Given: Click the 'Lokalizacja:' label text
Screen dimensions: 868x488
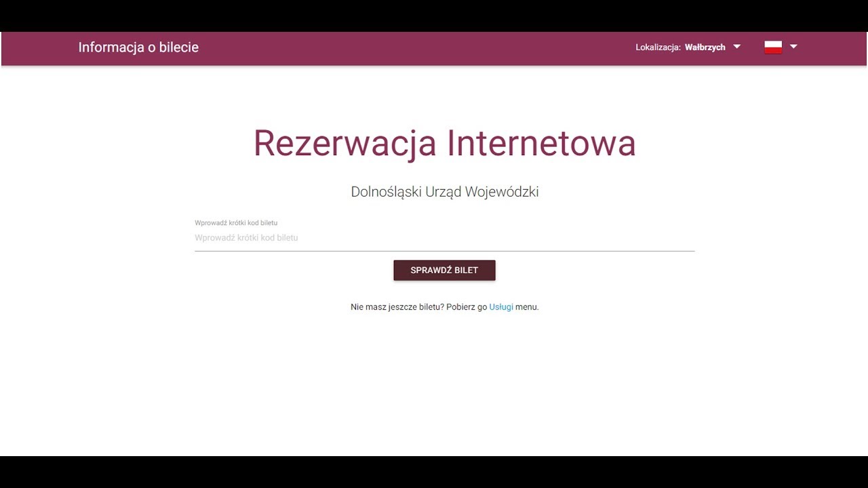Looking at the screenshot, I should tap(658, 47).
